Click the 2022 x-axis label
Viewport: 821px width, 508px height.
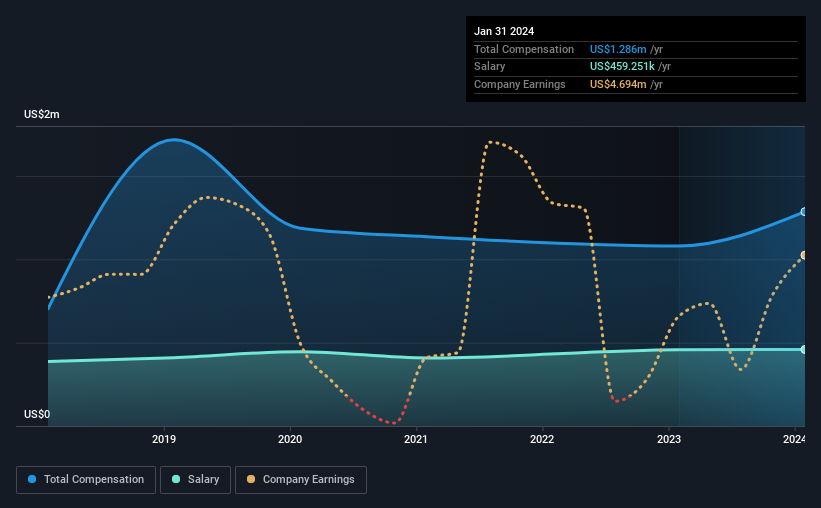(542, 439)
